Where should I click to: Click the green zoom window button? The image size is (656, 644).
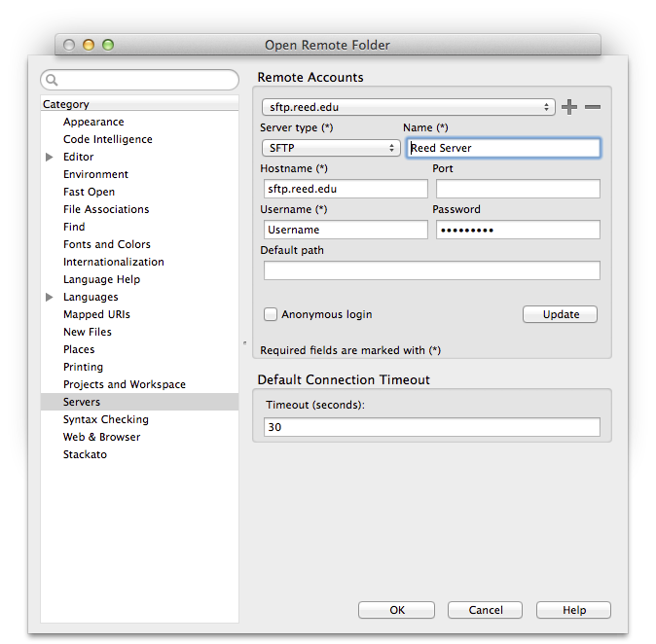[x=108, y=45]
